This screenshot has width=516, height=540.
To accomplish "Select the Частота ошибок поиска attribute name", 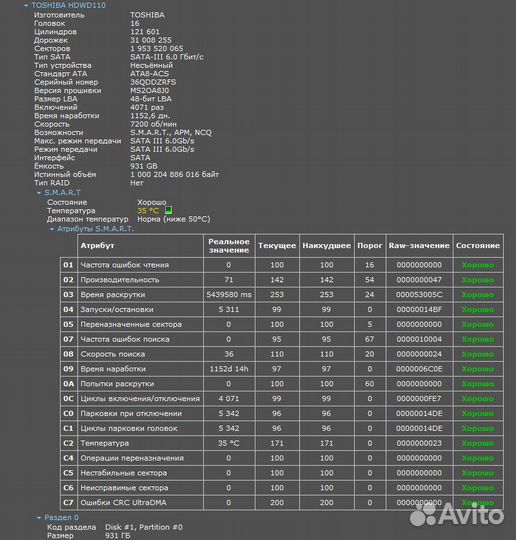I will tap(125, 339).
